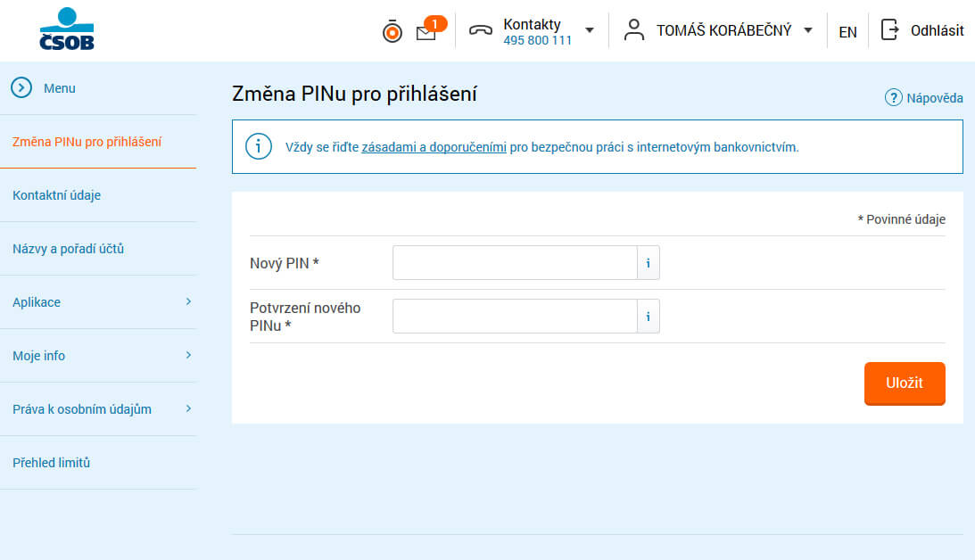This screenshot has width=975, height=560.
Task: Open Nápověda help question mark
Action: [894, 98]
